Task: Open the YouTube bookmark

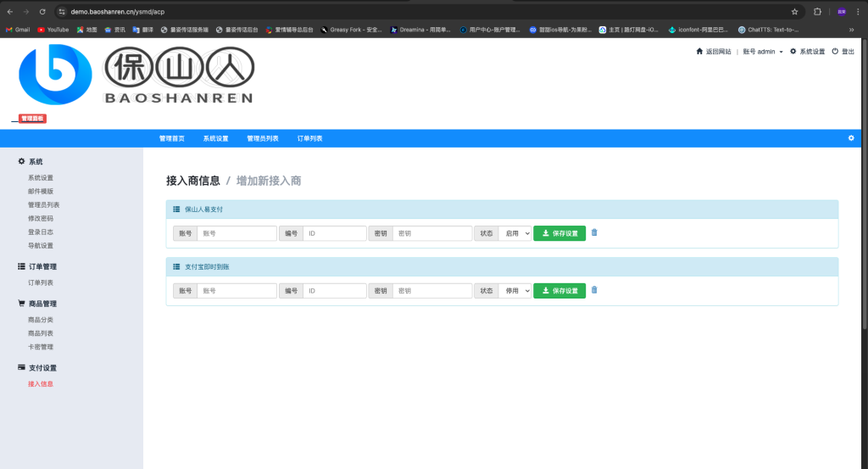Action: point(53,30)
